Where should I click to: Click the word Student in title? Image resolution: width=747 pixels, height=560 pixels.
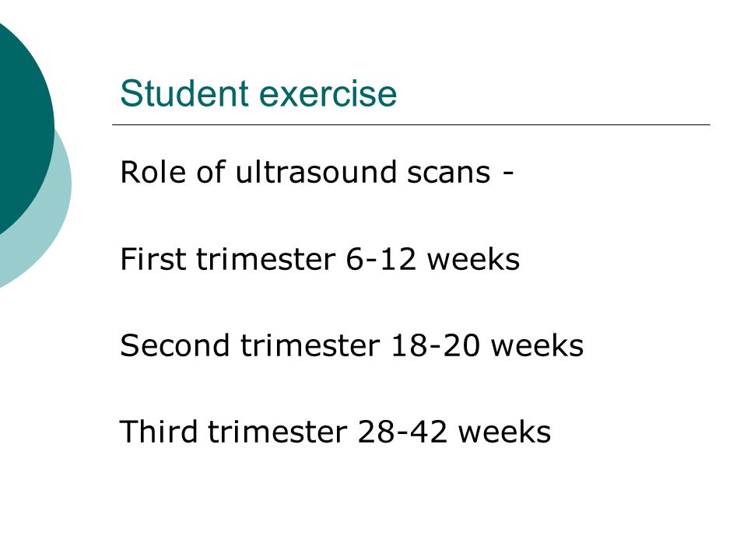[184, 93]
